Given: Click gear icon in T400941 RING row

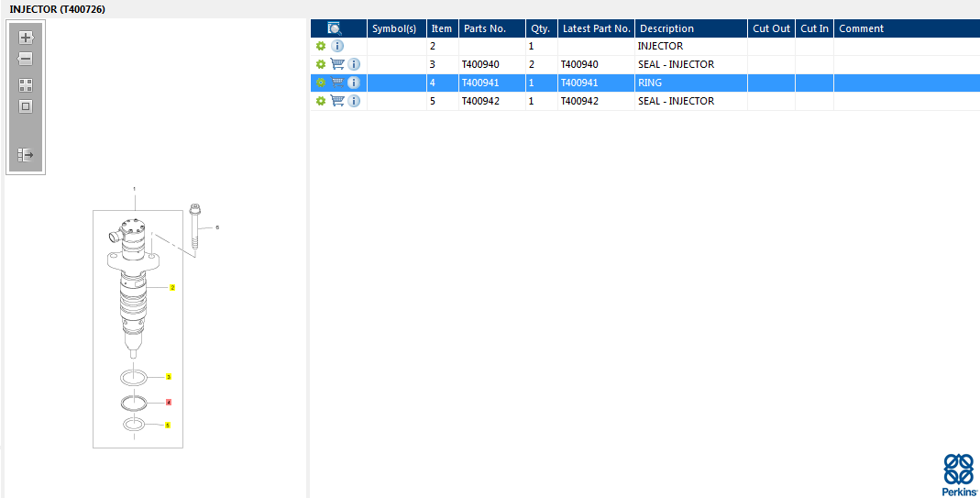Looking at the screenshot, I should (x=321, y=83).
